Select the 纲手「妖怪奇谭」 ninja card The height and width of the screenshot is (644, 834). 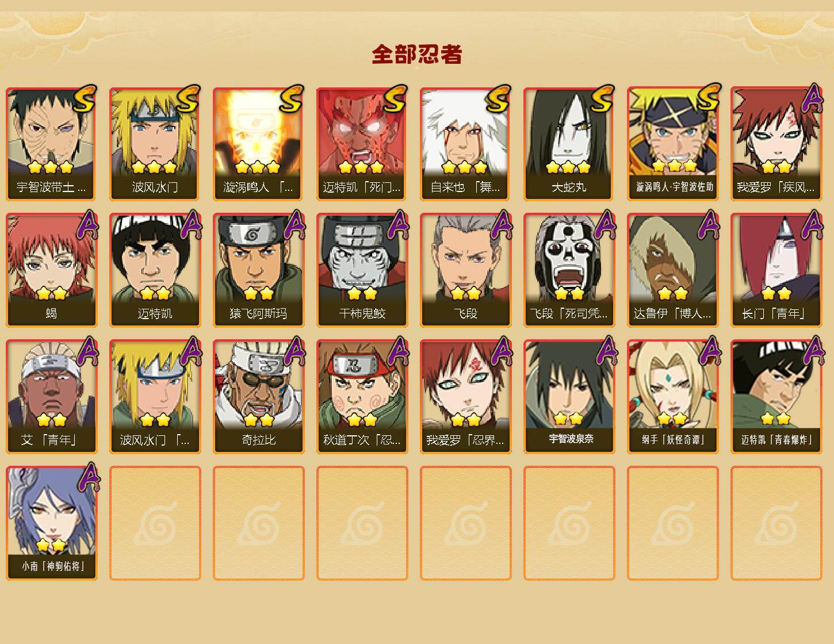point(672,397)
